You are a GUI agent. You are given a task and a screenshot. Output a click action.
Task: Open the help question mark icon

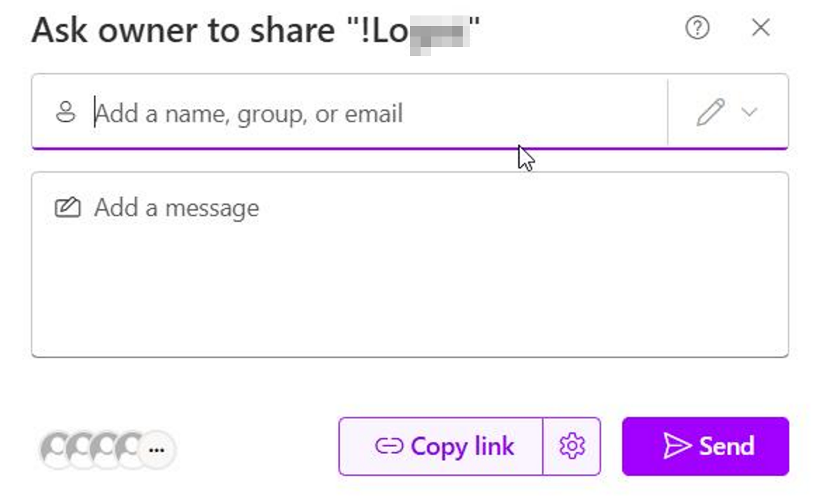tap(697, 28)
